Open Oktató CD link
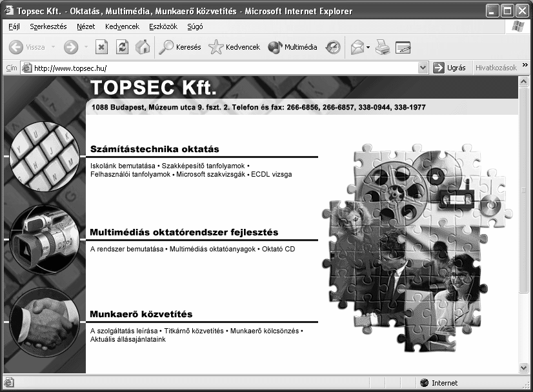Viewport: 533px width, 392px height. click(278, 249)
